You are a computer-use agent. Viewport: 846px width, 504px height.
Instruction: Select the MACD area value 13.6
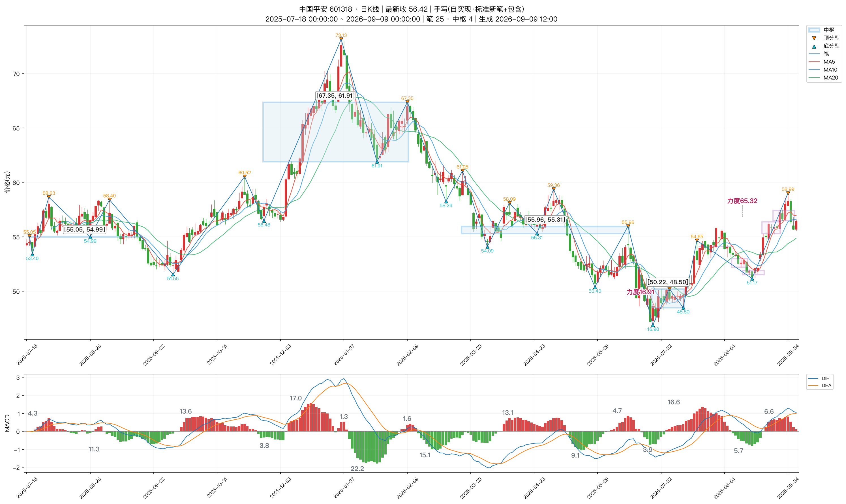tap(185, 411)
